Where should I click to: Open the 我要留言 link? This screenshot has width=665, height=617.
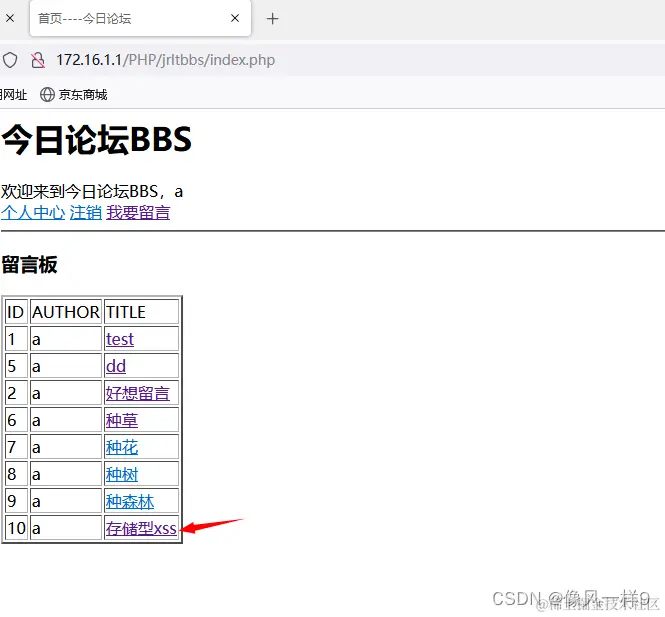(138, 212)
